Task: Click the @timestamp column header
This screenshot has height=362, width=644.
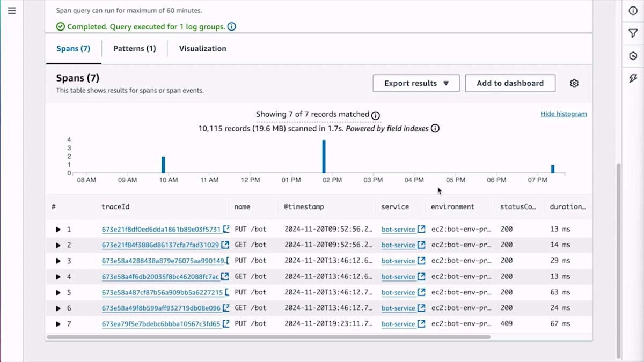Action: 304,206
